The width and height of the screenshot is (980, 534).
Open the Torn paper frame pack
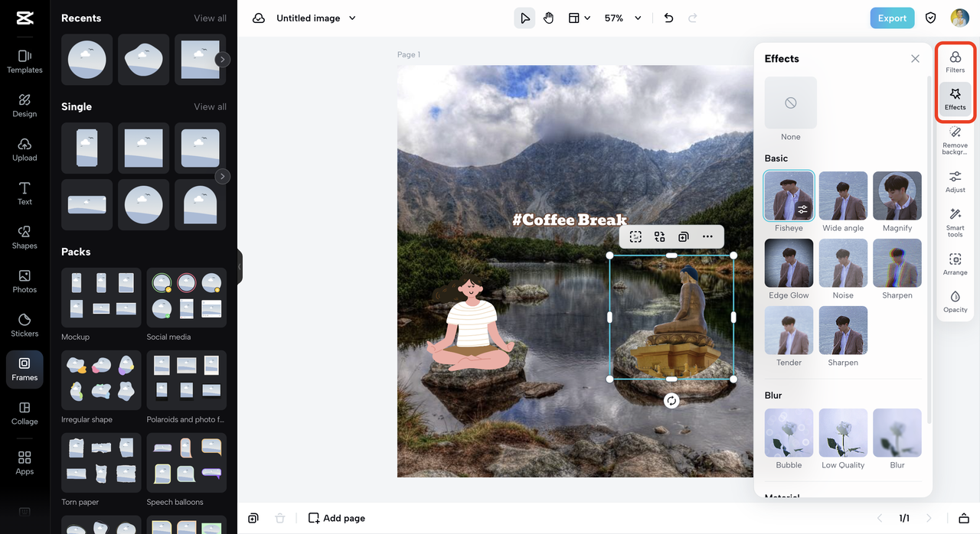[101, 463]
